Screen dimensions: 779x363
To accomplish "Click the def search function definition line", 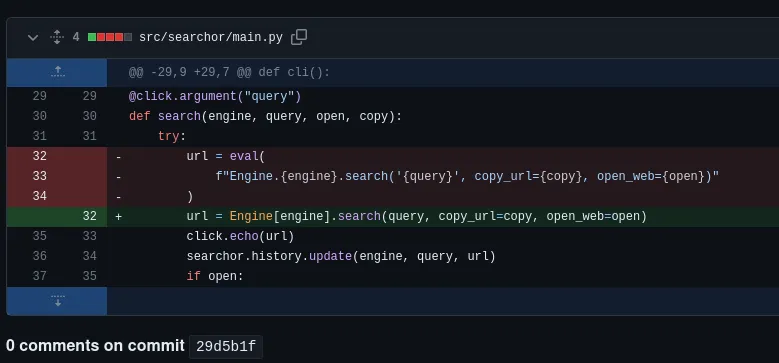I will coord(265,116).
